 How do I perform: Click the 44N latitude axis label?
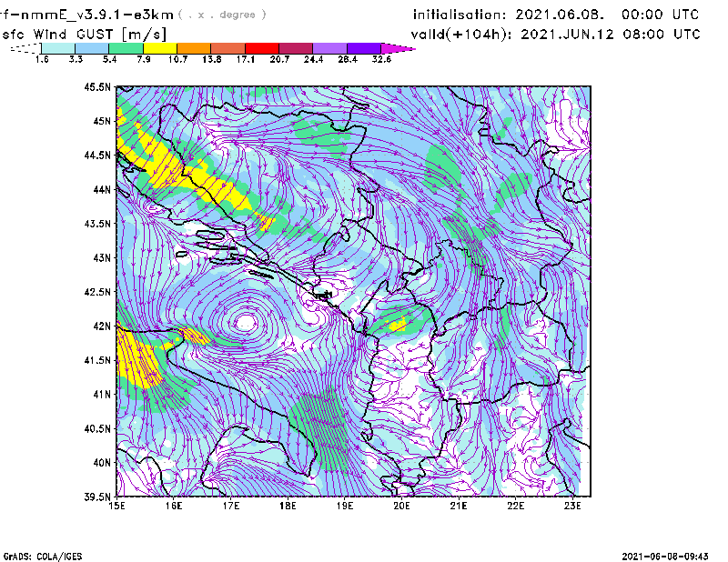click(102, 189)
